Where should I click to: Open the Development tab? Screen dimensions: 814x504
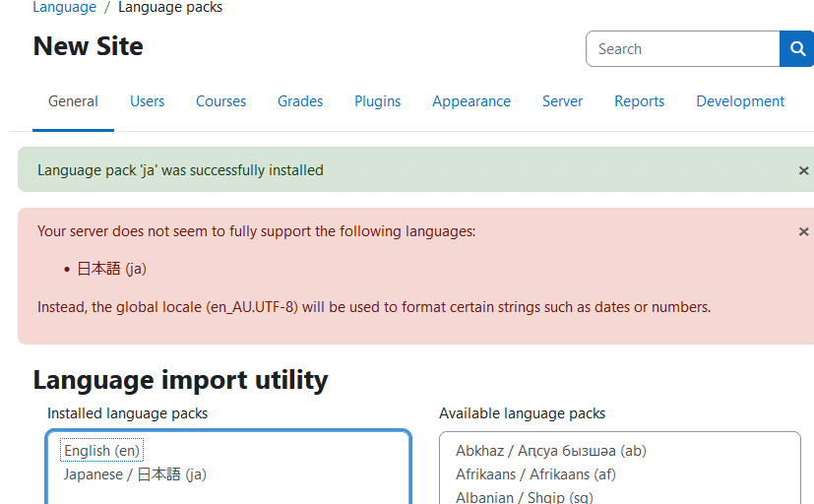pos(740,101)
